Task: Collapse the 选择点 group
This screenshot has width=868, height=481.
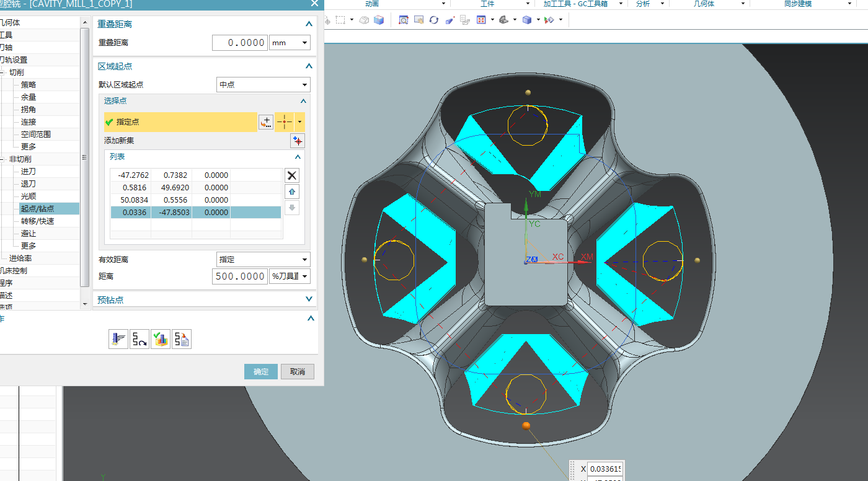Action: (x=303, y=100)
